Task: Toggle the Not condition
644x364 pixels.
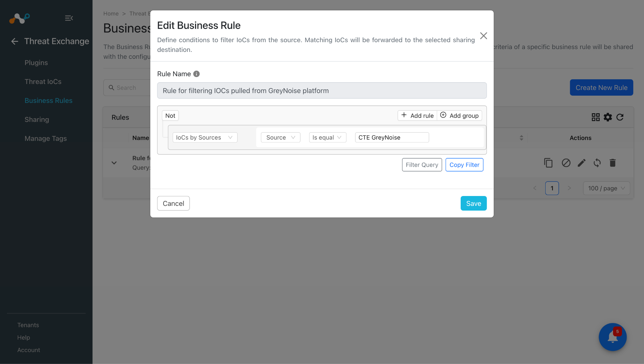Action: pyautogui.click(x=170, y=115)
